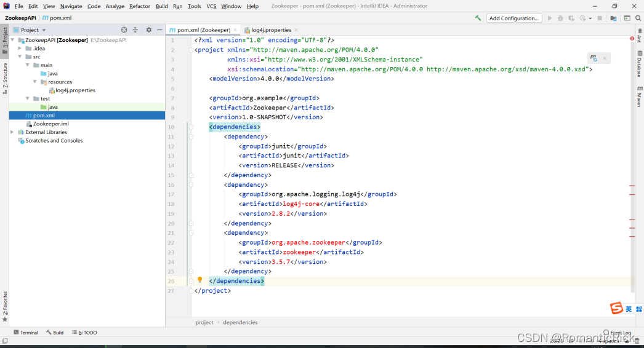Dismiss the Maven reload floating popup

coord(605,58)
